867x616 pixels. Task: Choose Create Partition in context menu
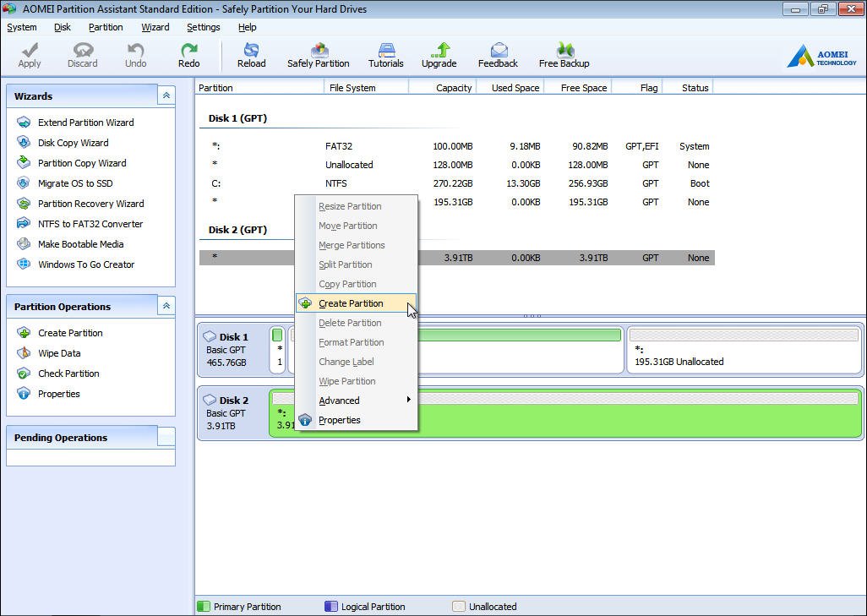(351, 303)
